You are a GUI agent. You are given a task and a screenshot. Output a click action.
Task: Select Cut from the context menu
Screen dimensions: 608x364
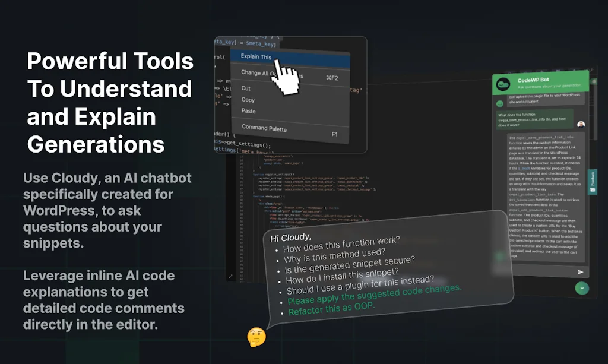click(x=246, y=90)
